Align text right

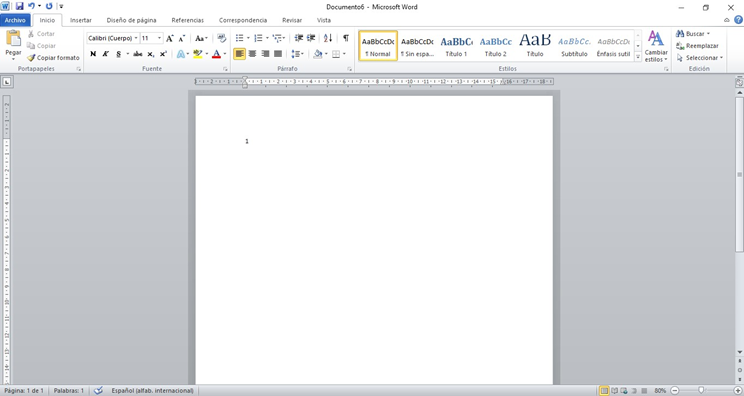pyautogui.click(x=265, y=54)
